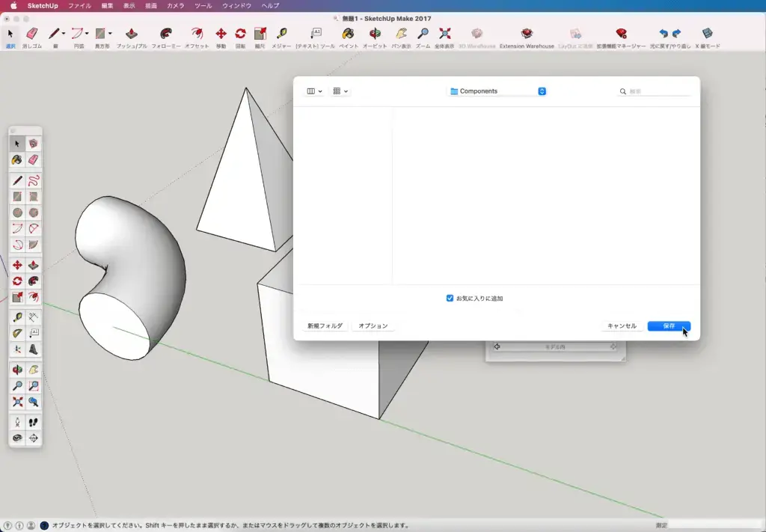Open the Apple menu
The height and width of the screenshot is (532, 766).
[13, 6]
